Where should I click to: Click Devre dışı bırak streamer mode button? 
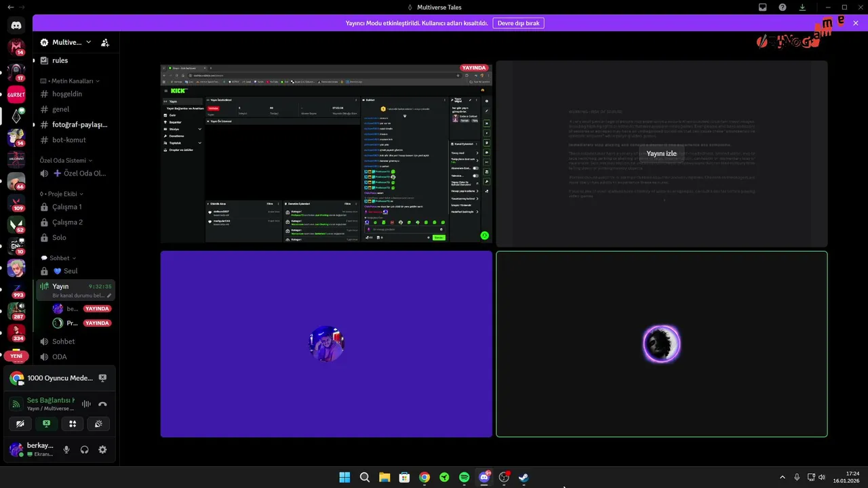point(518,23)
